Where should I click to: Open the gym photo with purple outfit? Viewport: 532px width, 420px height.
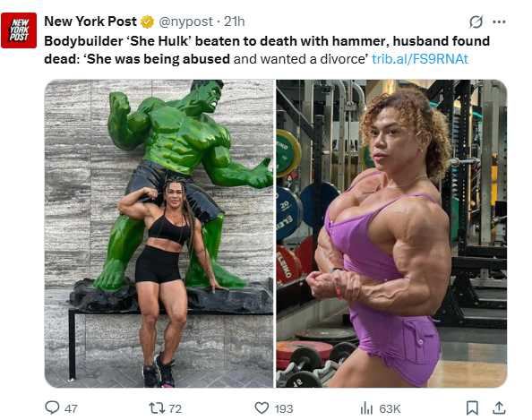pyautogui.click(x=391, y=234)
